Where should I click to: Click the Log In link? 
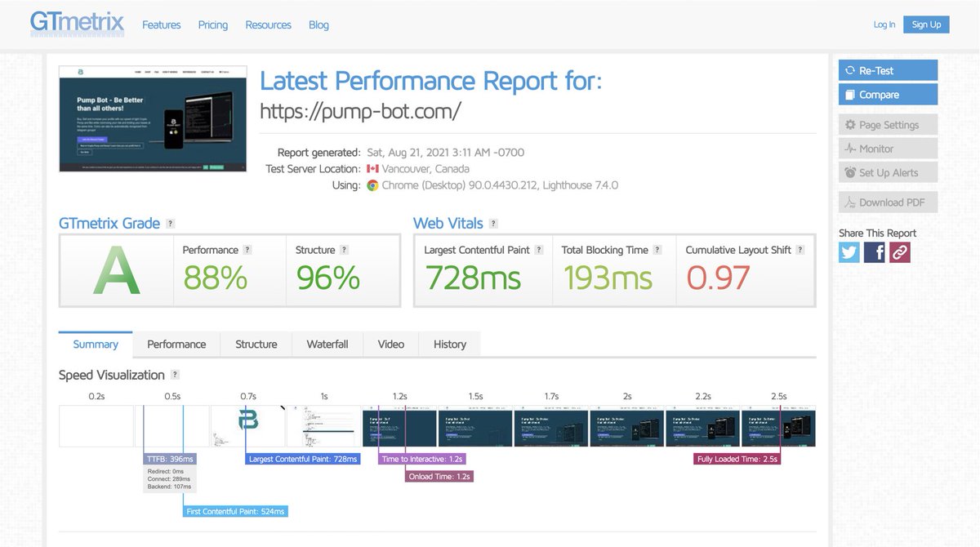tap(884, 24)
